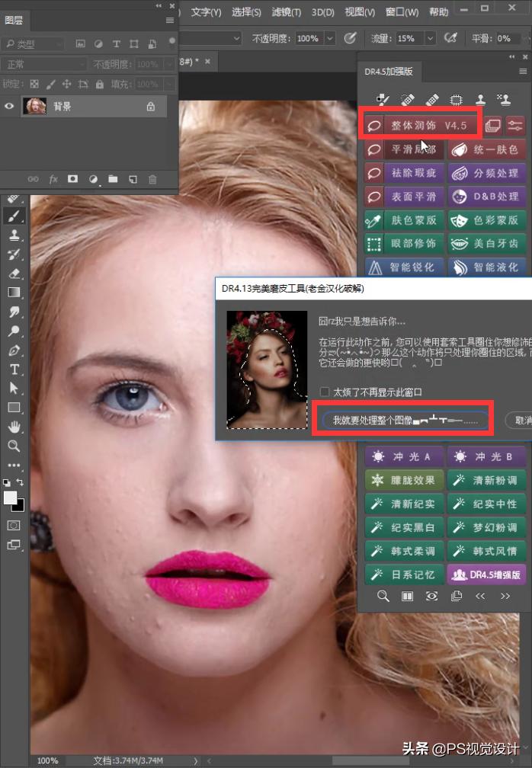Open the 不透明度 dropdown in options bar
The width and height of the screenshot is (532, 768).
330,38
